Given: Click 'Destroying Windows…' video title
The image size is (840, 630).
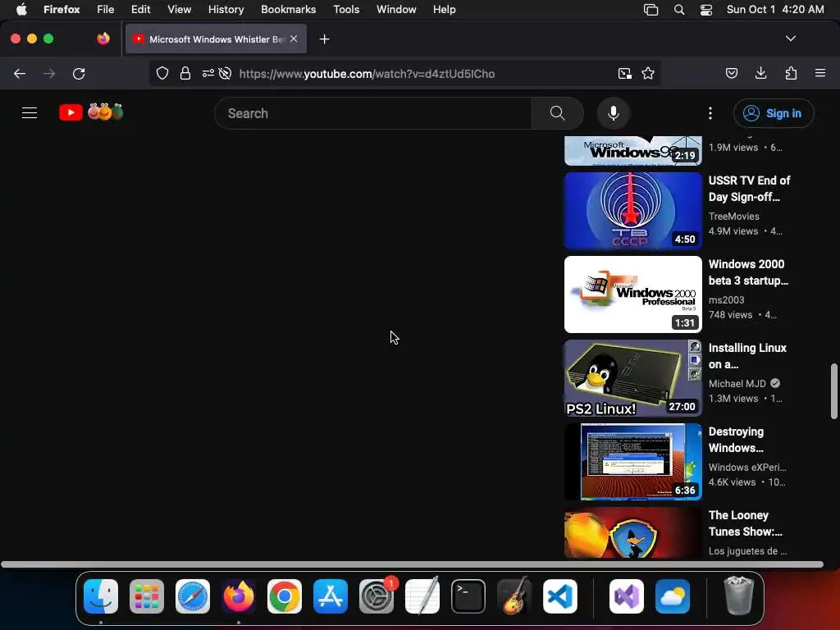Looking at the screenshot, I should 736,440.
